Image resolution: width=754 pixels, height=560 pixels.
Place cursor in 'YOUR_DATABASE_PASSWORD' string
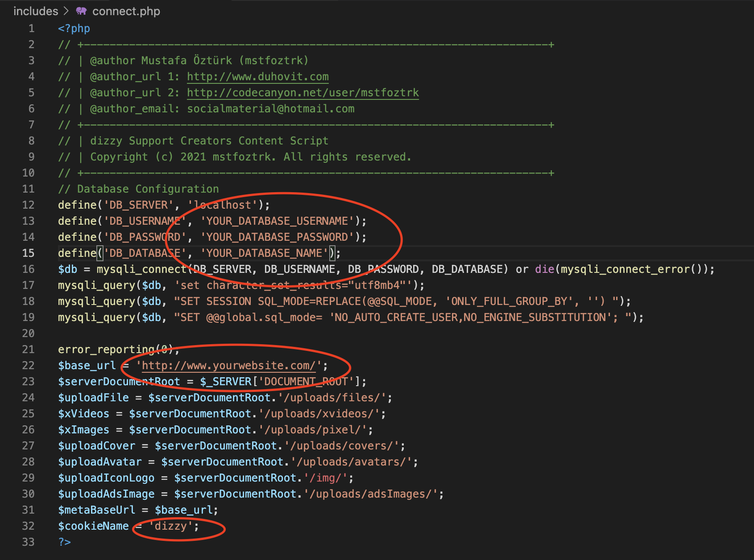pos(277,237)
